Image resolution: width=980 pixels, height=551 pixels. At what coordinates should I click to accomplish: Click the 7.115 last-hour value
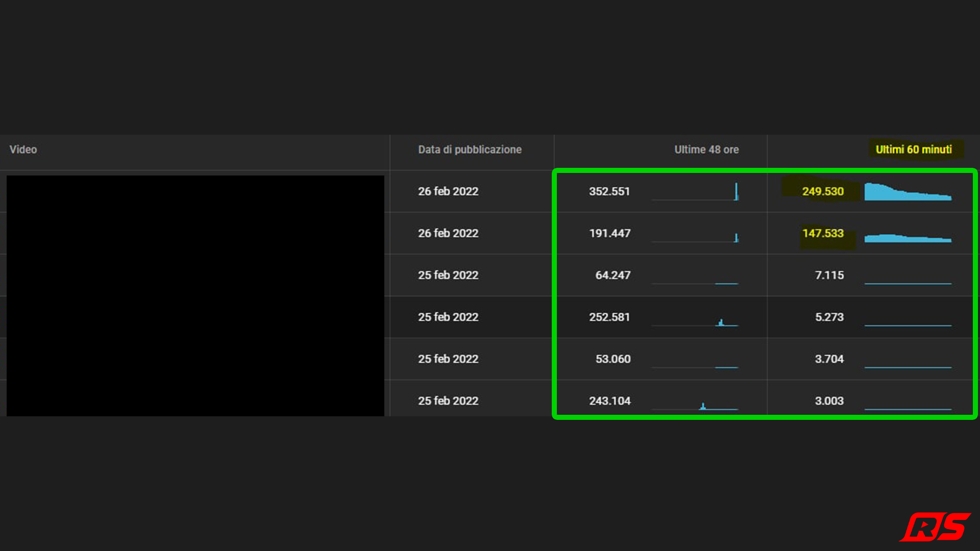(x=829, y=275)
